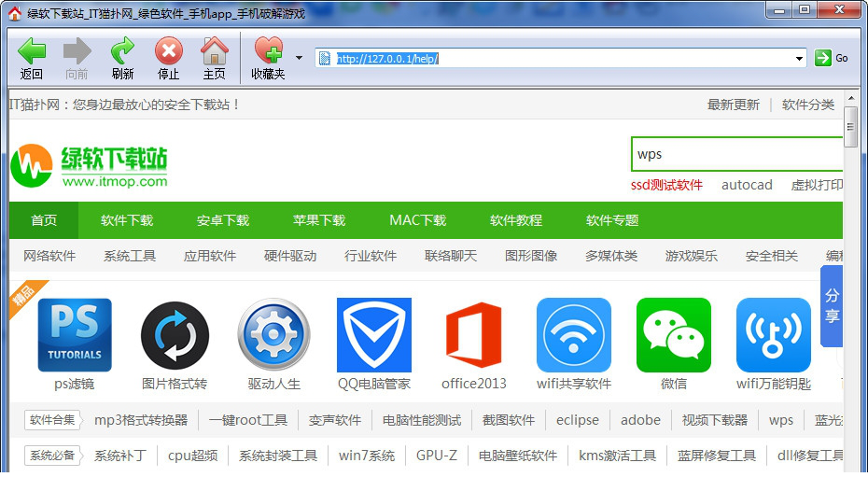Click the 微信 WeChat icon

point(674,335)
